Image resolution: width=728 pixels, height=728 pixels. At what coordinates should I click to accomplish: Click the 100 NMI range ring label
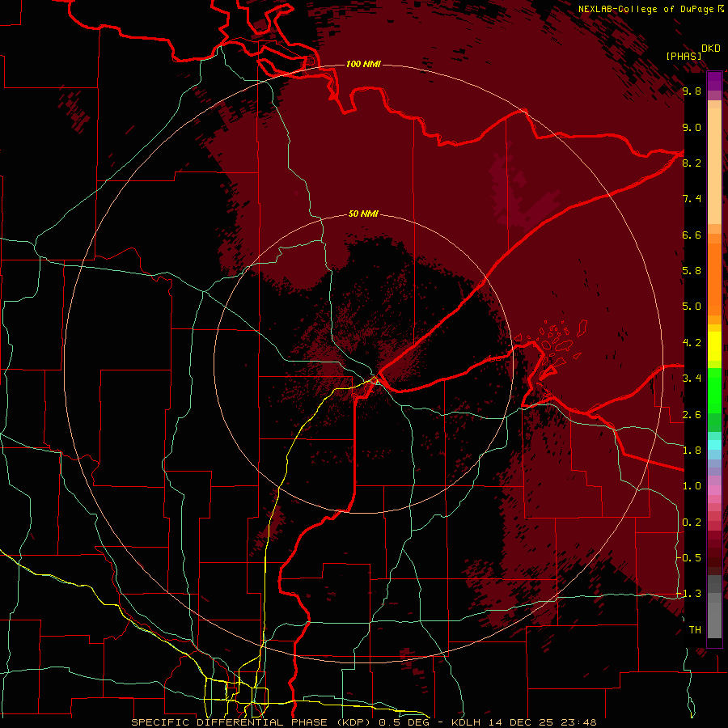pos(363,64)
